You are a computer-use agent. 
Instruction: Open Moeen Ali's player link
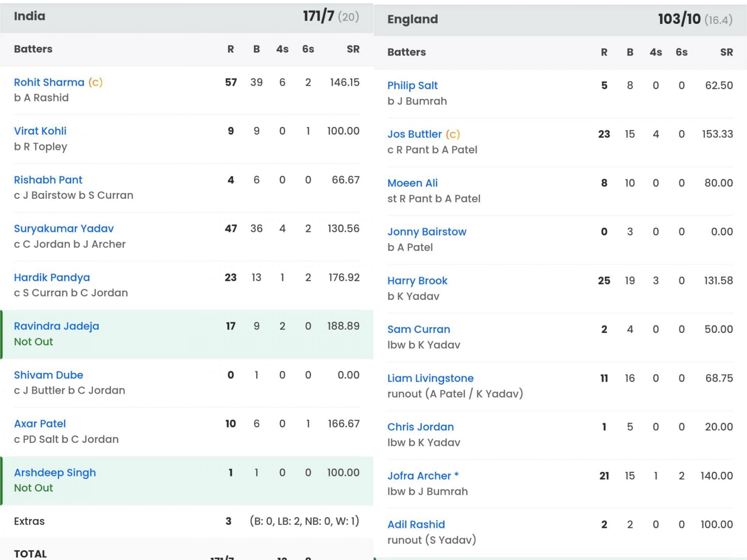[x=412, y=183]
